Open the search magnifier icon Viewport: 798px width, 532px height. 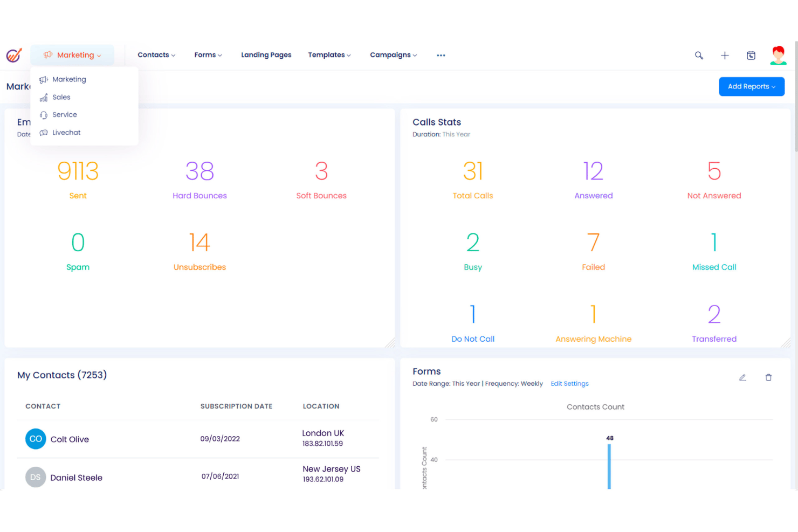[x=699, y=56]
